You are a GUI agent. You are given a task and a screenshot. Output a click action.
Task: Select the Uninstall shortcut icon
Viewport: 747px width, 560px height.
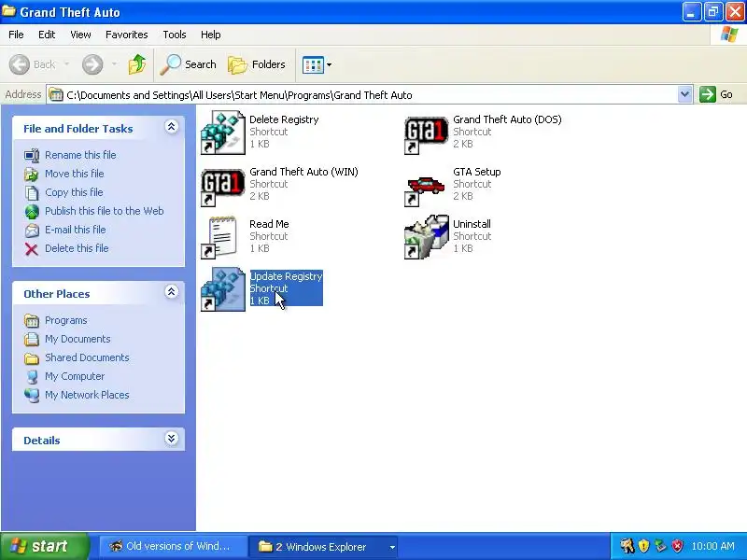[427, 237]
